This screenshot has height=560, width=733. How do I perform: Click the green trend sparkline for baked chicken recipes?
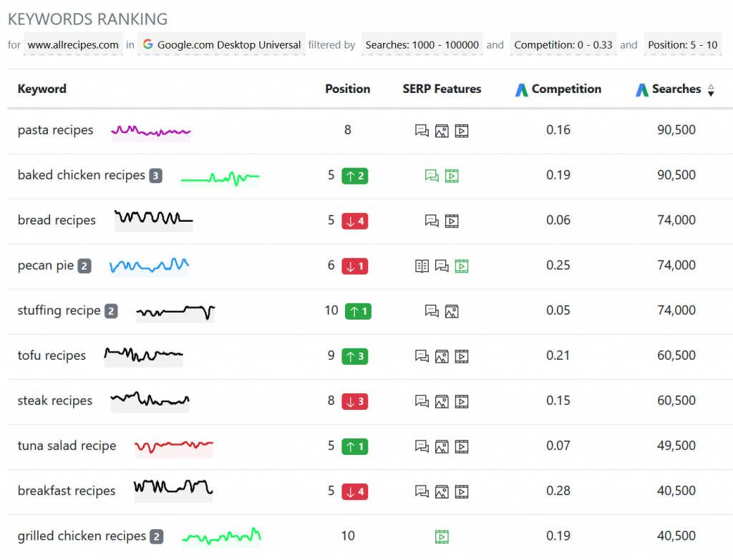coord(220,178)
